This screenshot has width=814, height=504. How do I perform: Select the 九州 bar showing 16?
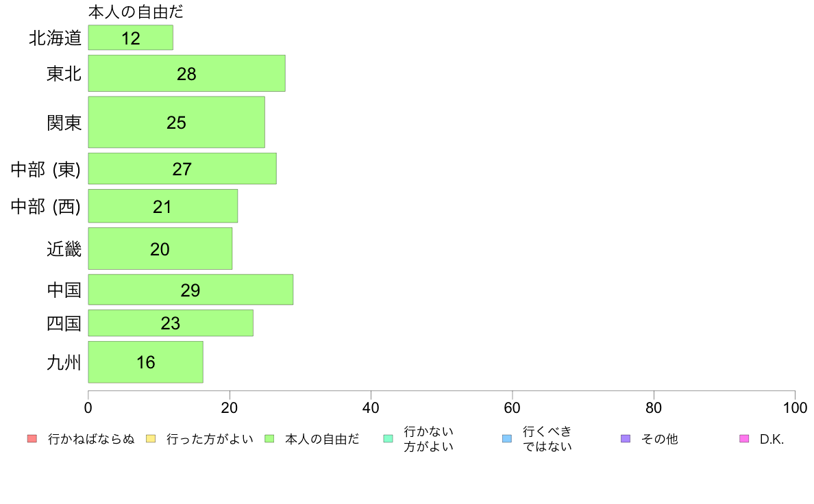point(145,362)
